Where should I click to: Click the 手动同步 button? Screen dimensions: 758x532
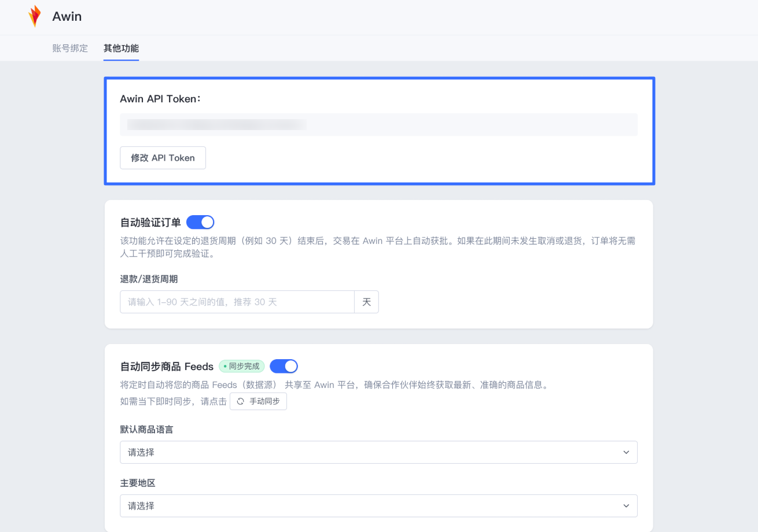[x=258, y=401]
